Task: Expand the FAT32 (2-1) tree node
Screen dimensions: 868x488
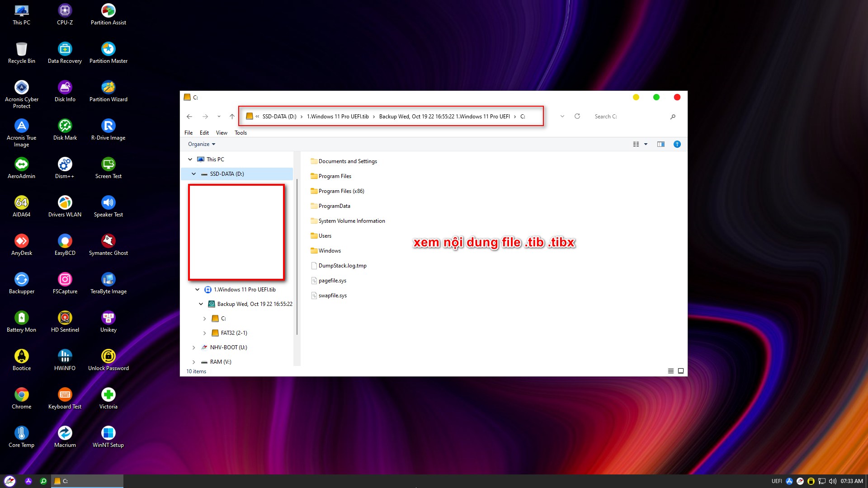Action: 205,333
